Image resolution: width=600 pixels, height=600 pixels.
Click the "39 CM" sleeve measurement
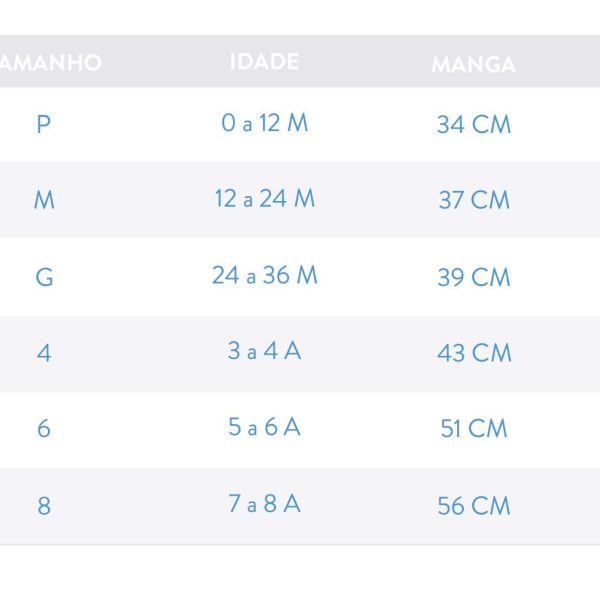473,277
